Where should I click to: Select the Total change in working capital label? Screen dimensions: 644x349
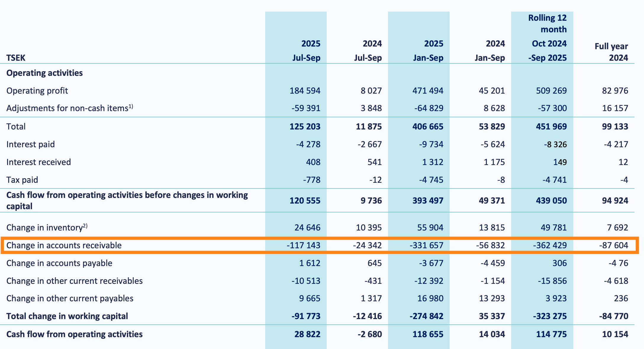67,316
